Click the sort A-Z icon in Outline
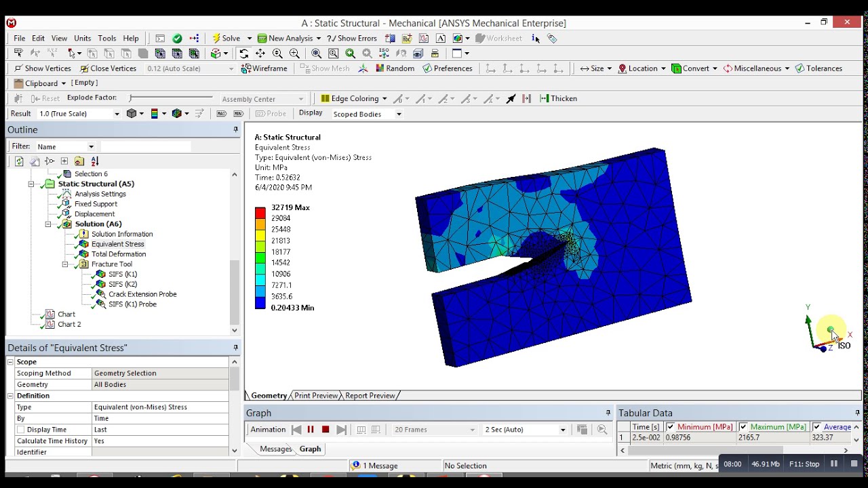The width and height of the screenshot is (868, 488). click(95, 161)
